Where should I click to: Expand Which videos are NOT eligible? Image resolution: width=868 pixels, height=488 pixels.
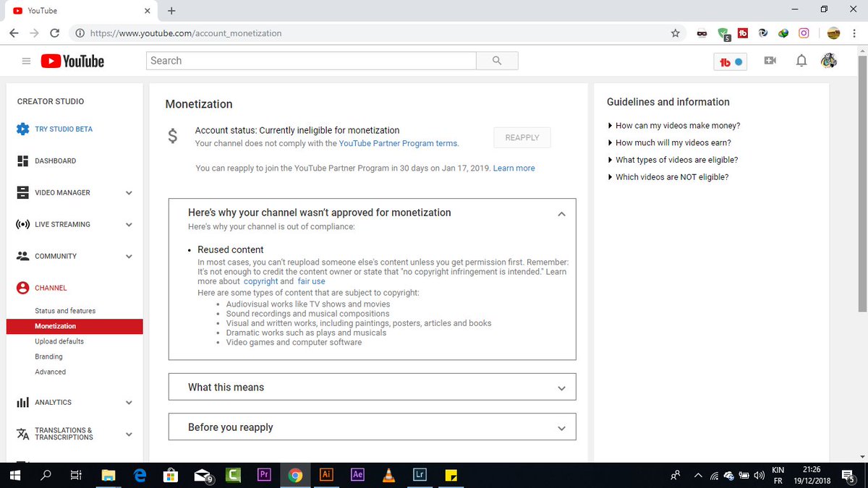click(x=668, y=177)
